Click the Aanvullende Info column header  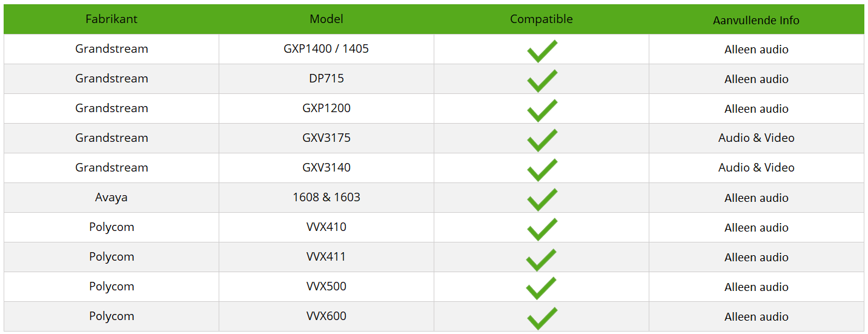[x=756, y=20]
